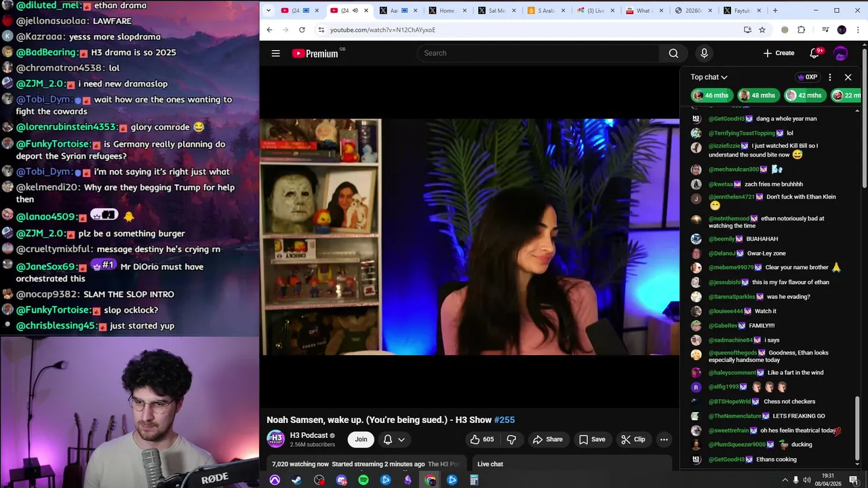Open Spotify from the taskbar
The height and width of the screenshot is (488, 868).
tap(363, 481)
